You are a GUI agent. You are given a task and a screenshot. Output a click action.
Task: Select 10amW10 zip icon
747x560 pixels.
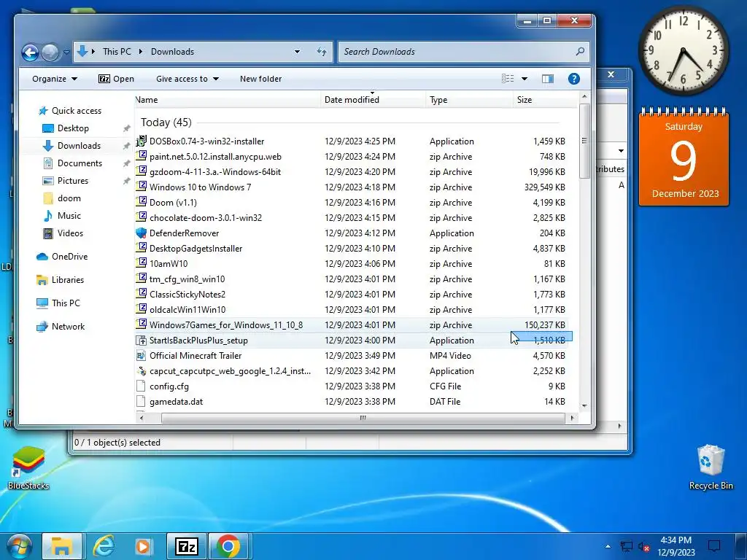pos(141,262)
